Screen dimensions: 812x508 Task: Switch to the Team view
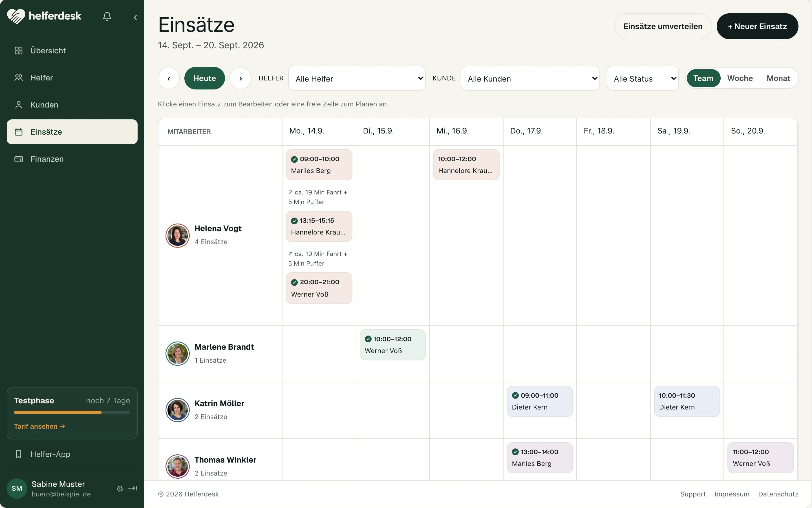tap(703, 78)
